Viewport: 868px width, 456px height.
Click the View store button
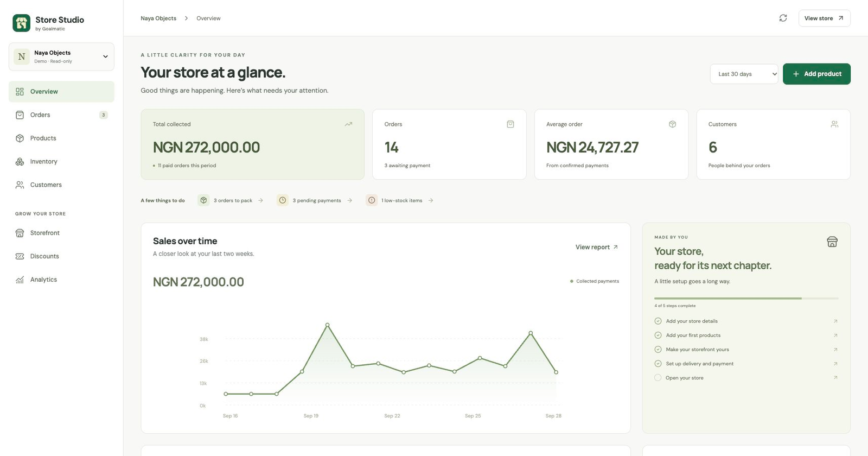[824, 18]
